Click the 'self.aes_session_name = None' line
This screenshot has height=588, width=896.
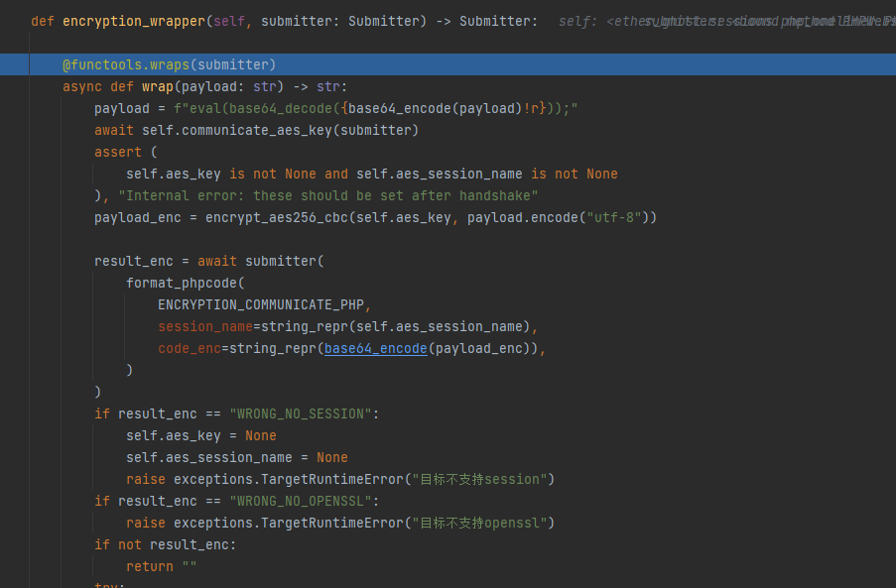237,457
